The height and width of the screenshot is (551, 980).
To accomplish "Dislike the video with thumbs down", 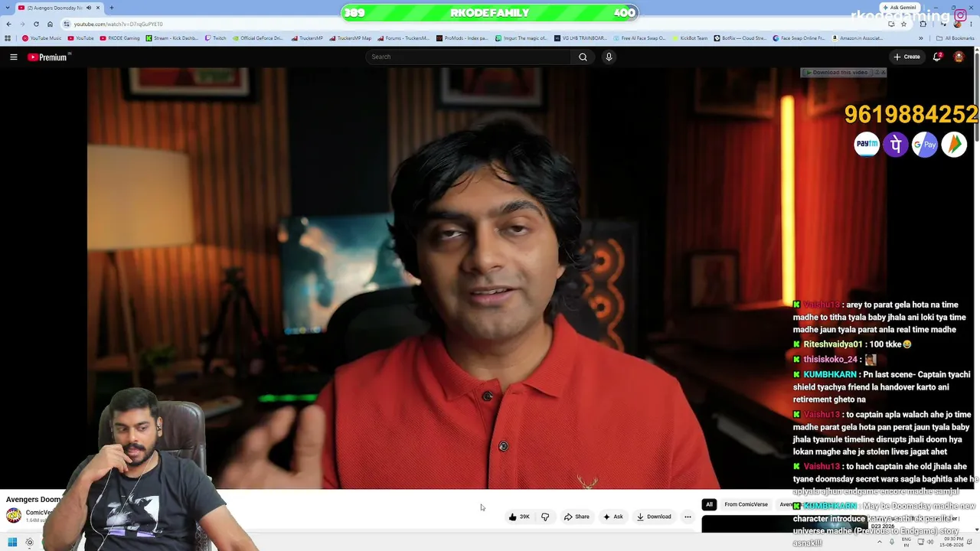I will tap(545, 517).
